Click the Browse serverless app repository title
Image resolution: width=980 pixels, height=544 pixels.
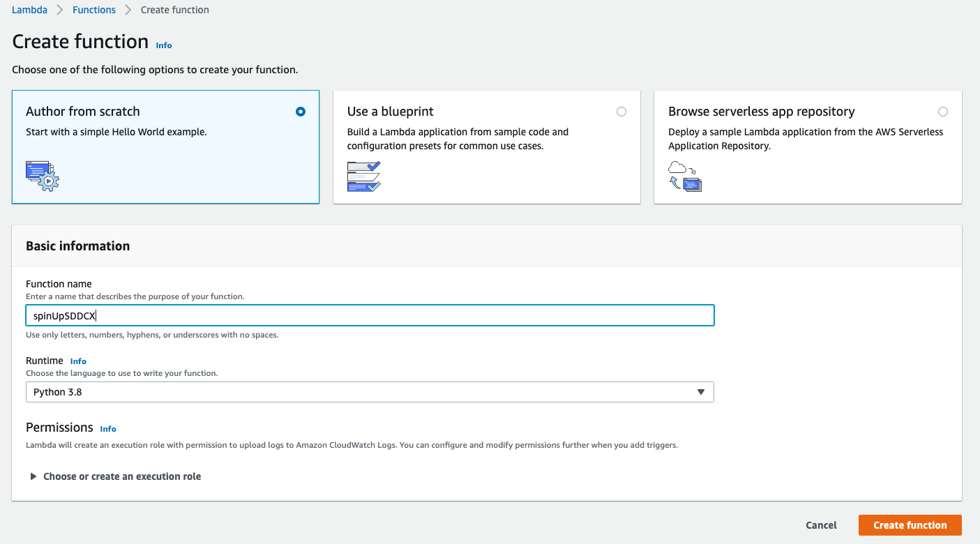coord(761,112)
